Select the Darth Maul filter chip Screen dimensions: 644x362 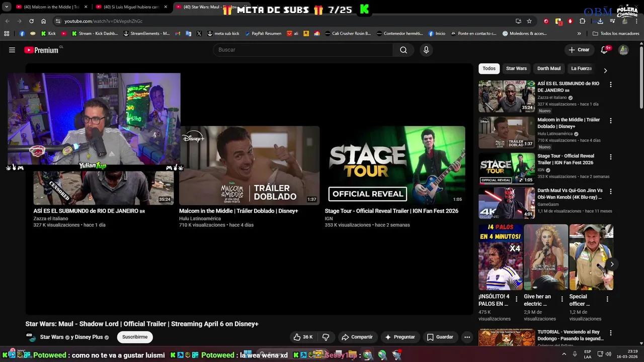[x=549, y=68]
